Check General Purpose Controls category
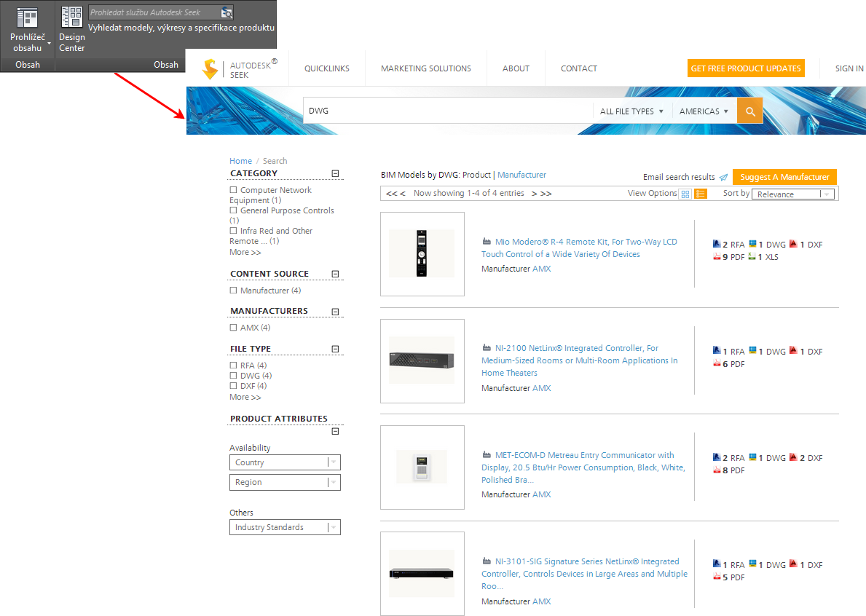Viewport: 866px width, 616px height. [x=233, y=210]
